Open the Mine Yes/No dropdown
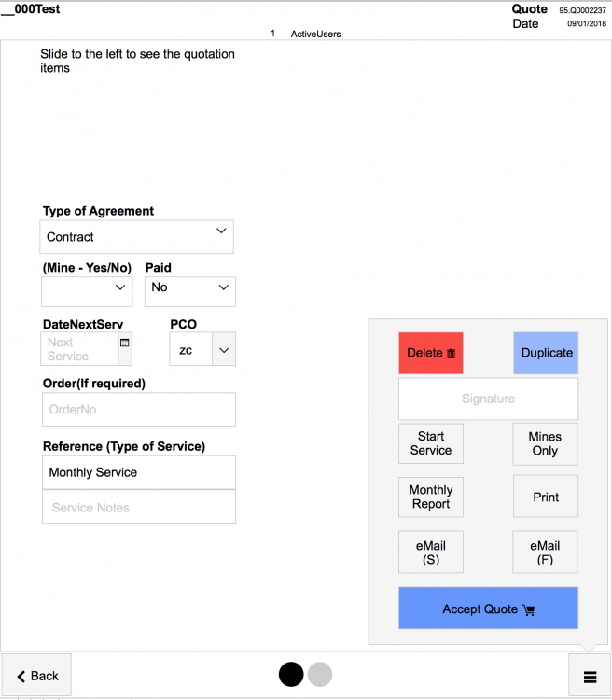Screen dimensions: 612x700 point(87,291)
